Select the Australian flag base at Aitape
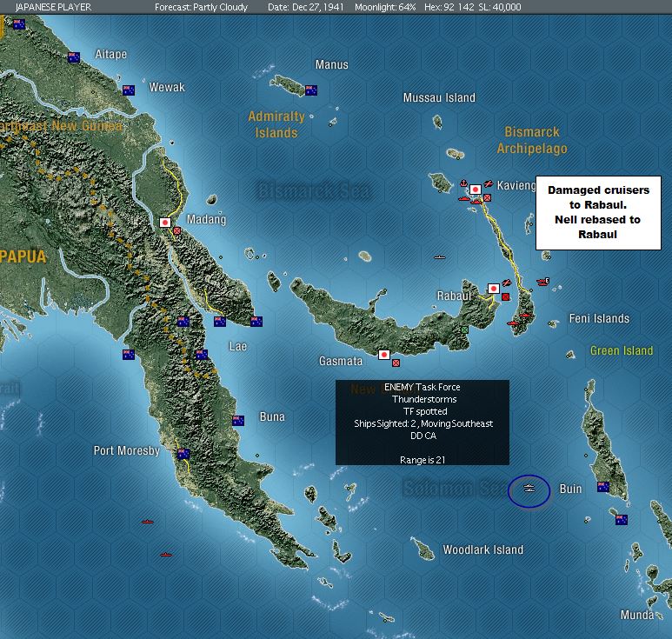The height and width of the screenshot is (639, 672). coord(74,57)
